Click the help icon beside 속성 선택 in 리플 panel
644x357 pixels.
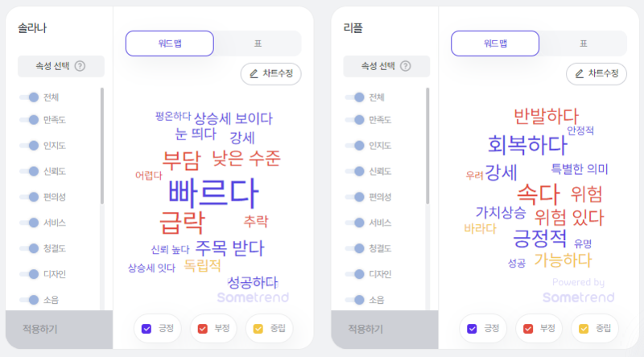(x=406, y=66)
